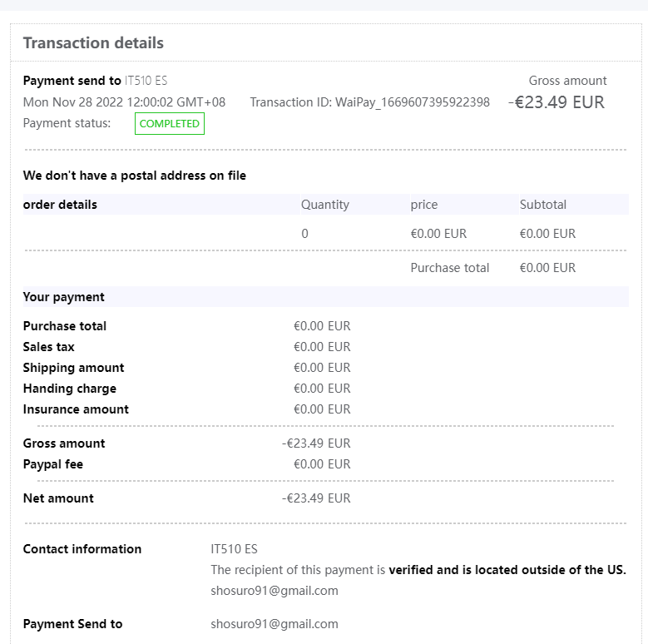
Task: Click the transaction date and time text
Action: 124,102
